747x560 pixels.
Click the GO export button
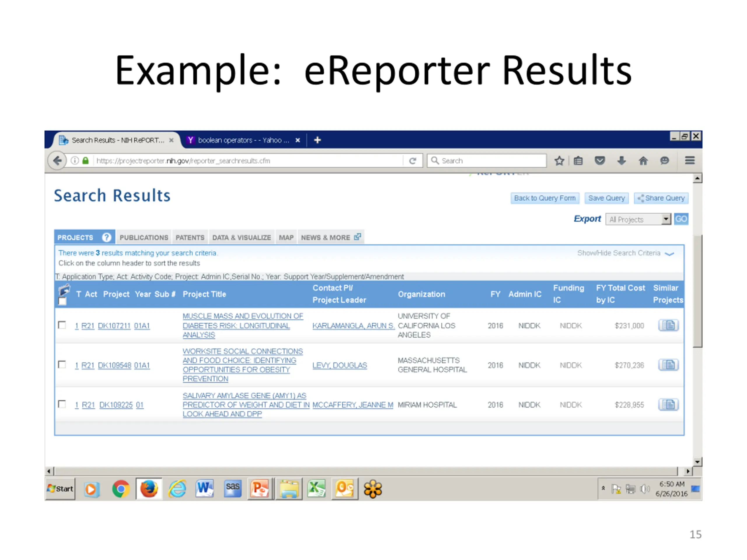(681, 219)
